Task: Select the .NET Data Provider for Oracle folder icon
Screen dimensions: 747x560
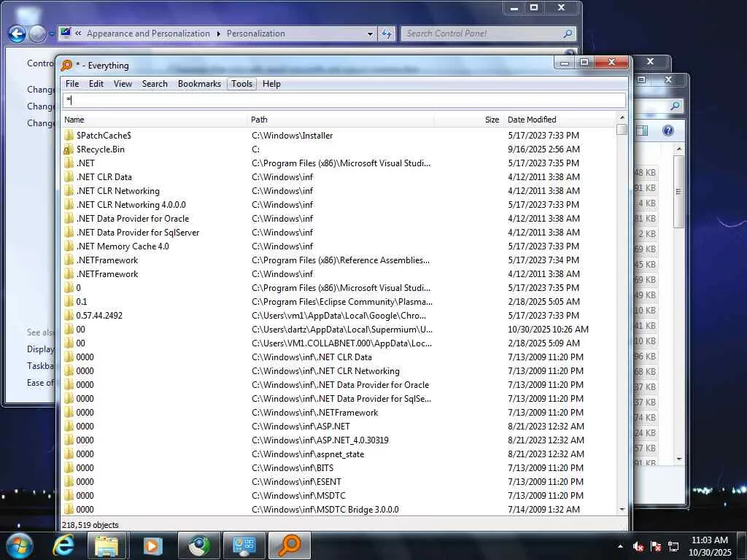Action: click(69, 218)
